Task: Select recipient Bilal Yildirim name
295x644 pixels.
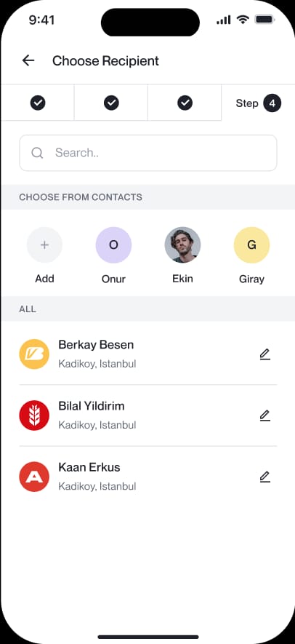Action: [x=92, y=406]
